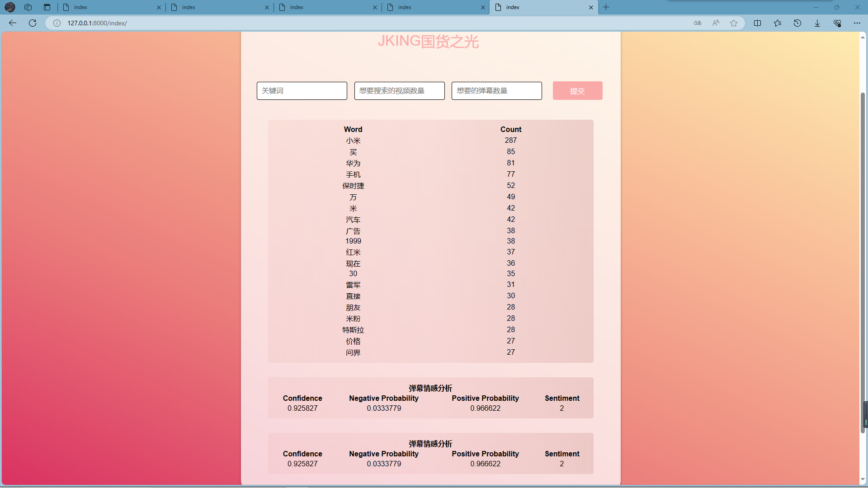Open the browser history icon

(x=797, y=23)
